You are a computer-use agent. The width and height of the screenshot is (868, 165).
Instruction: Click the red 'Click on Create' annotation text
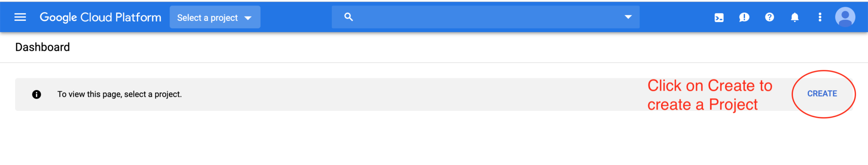[710, 95]
